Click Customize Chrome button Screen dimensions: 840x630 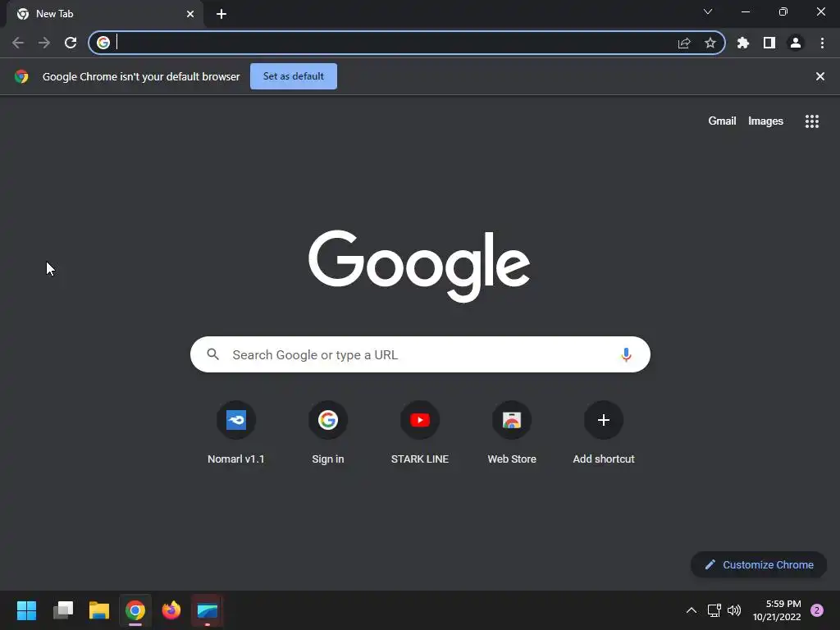coord(759,564)
